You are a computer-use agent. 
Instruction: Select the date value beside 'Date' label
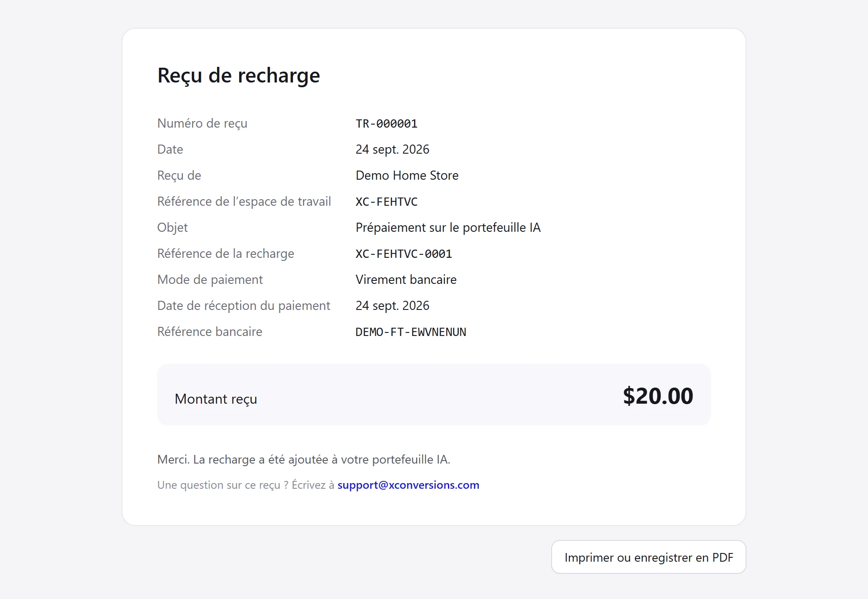392,149
